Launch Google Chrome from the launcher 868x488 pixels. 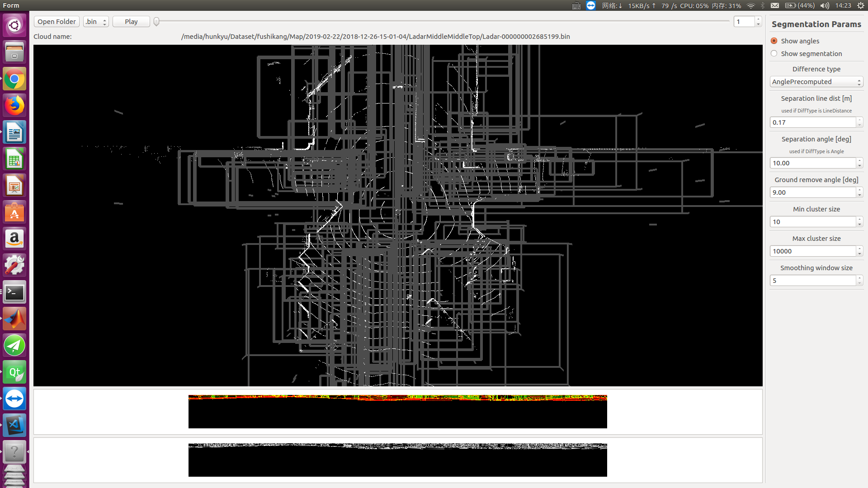(14, 79)
